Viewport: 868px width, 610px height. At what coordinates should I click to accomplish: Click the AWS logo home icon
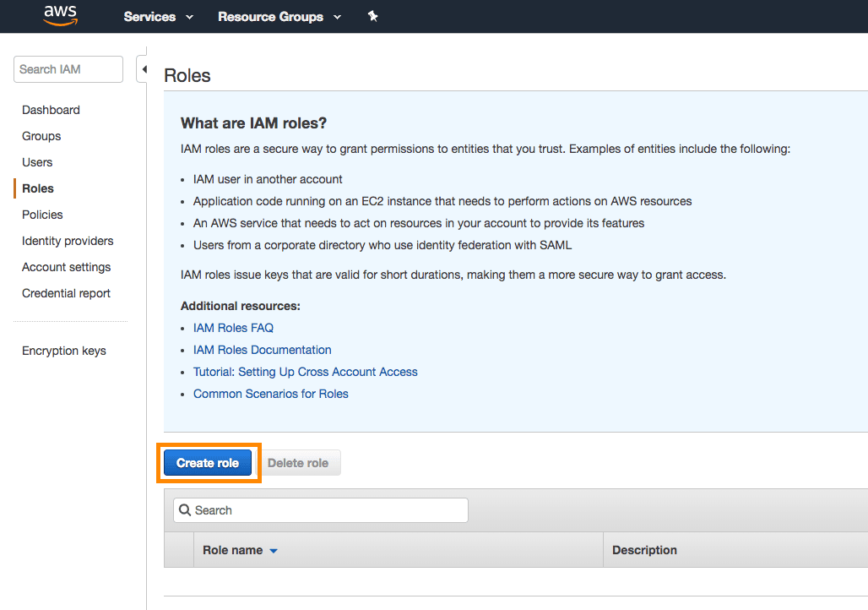pyautogui.click(x=60, y=16)
